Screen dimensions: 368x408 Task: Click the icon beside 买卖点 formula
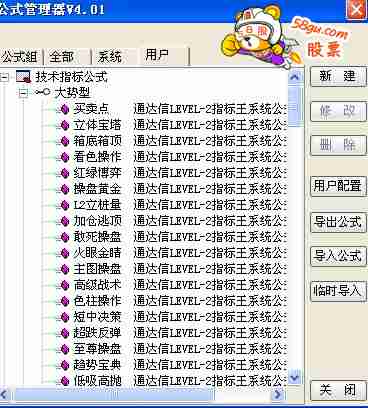tap(64, 109)
